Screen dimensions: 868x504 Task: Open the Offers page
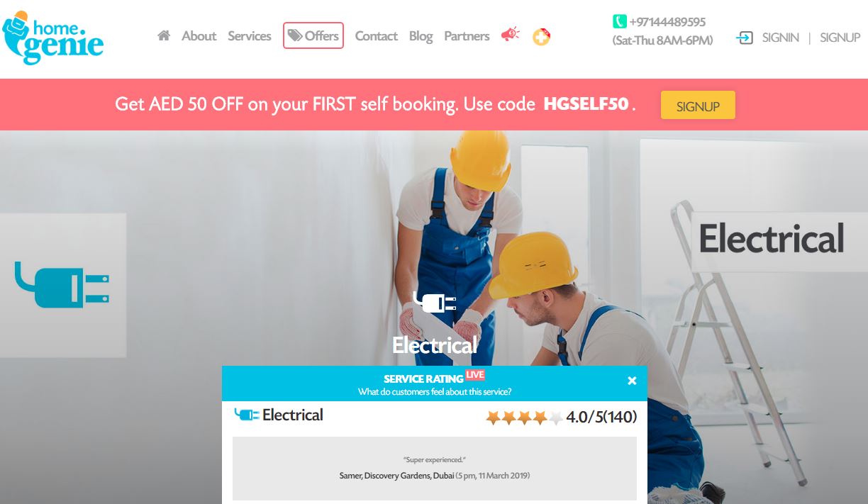(313, 35)
